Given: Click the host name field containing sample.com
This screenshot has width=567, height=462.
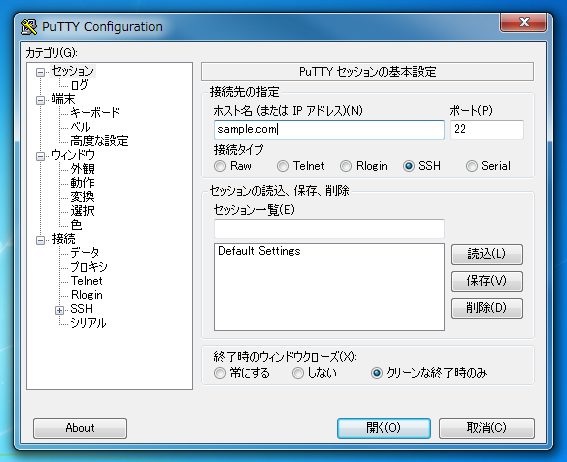Looking at the screenshot, I should 329,130.
